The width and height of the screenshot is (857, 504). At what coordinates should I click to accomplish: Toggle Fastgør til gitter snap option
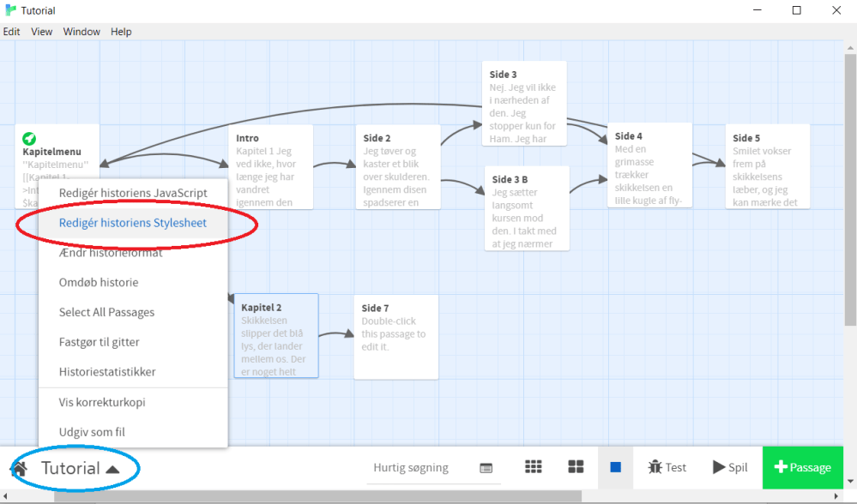[x=99, y=342]
